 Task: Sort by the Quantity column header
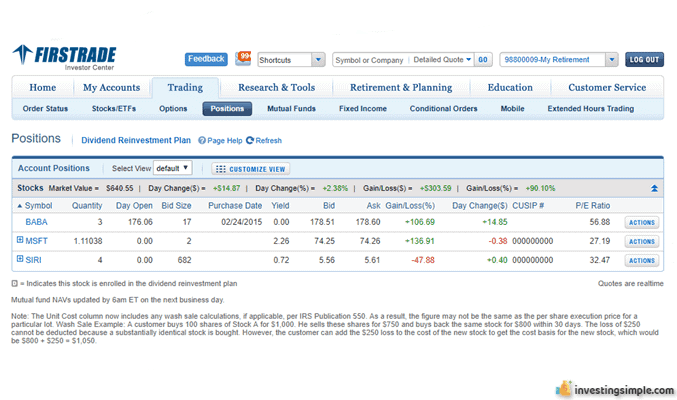coord(87,206)
